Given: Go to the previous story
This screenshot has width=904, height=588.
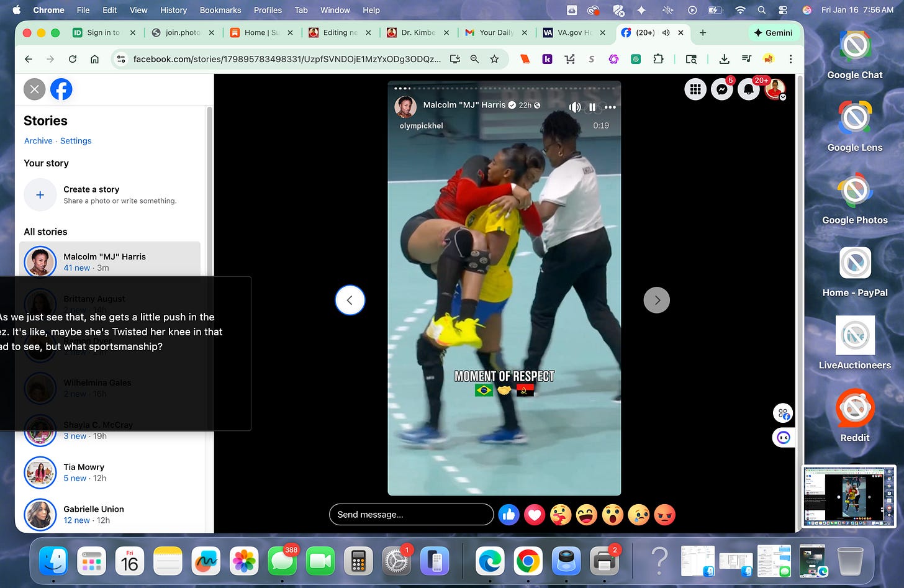Looking at the screenshot, I should (350, 300).
